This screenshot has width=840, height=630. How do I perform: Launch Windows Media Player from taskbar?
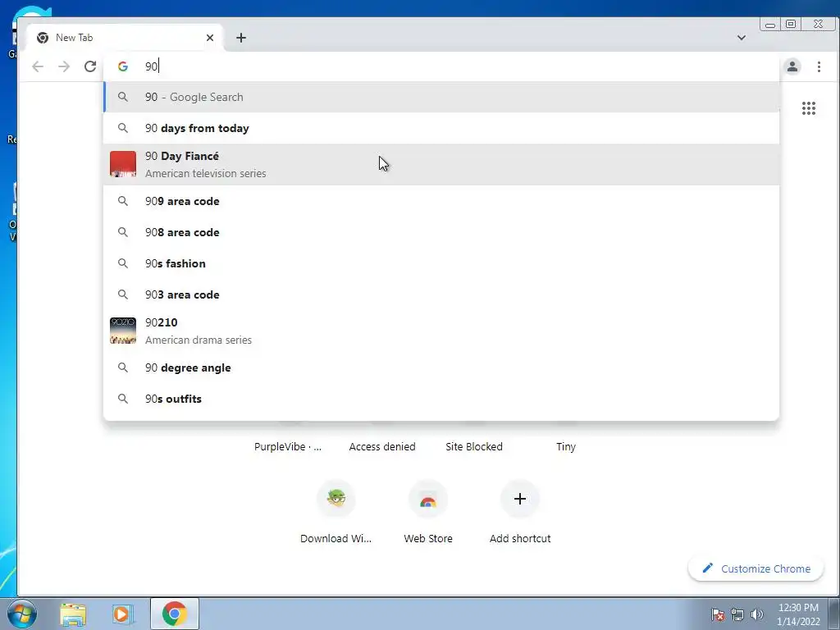[123, 614]
